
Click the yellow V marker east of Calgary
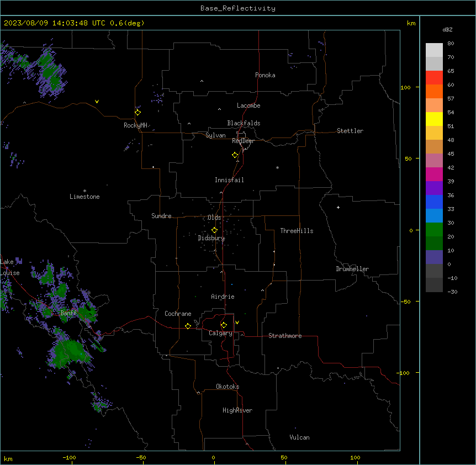coord(237,323)
